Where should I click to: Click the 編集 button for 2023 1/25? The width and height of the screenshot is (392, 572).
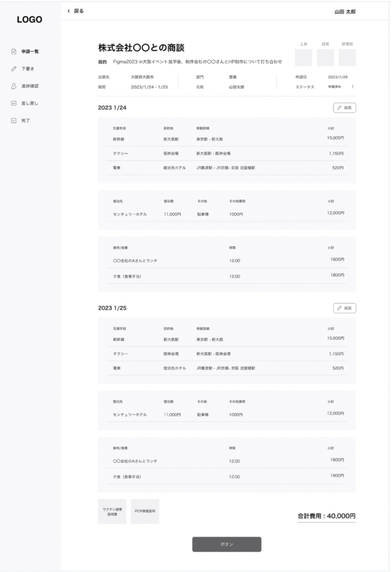(344, 308)
